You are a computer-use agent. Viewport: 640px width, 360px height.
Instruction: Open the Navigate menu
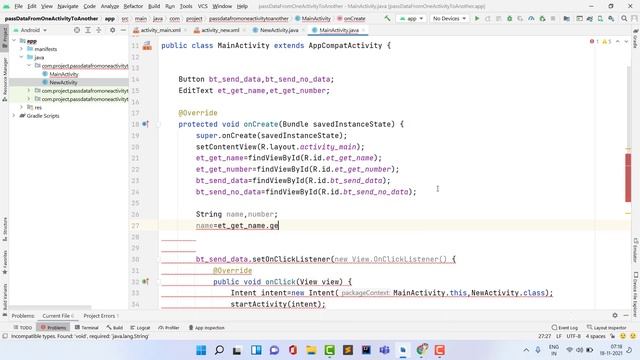click(x=68, y=6)
